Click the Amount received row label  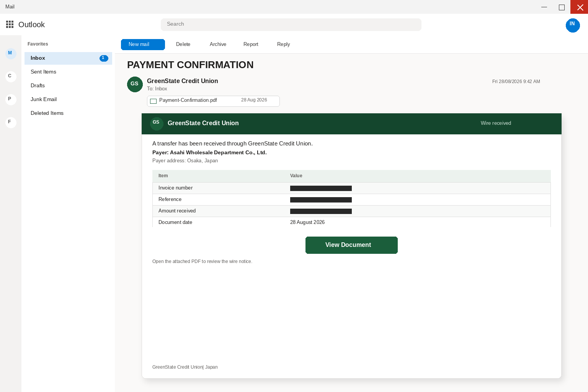[x=177, y=211]
